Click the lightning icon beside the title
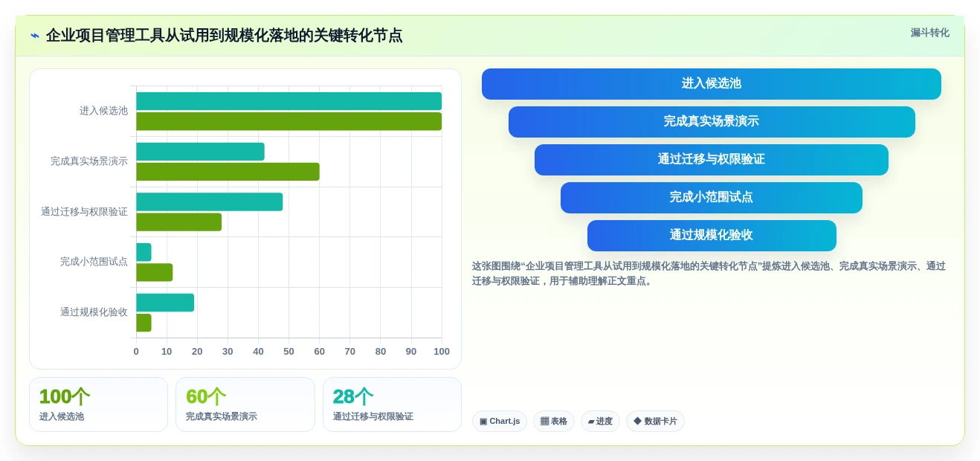This screenshot has width=980, height=461. (35, 36)
